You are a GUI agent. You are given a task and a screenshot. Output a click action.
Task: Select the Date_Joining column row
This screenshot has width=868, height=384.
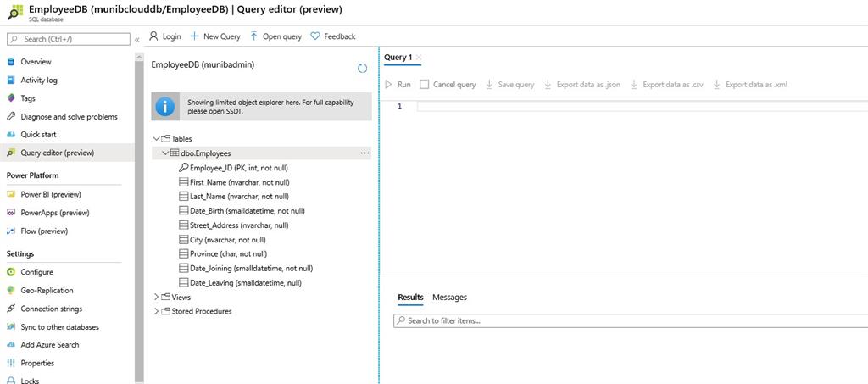pyautogui.click(x=246, y=269)
